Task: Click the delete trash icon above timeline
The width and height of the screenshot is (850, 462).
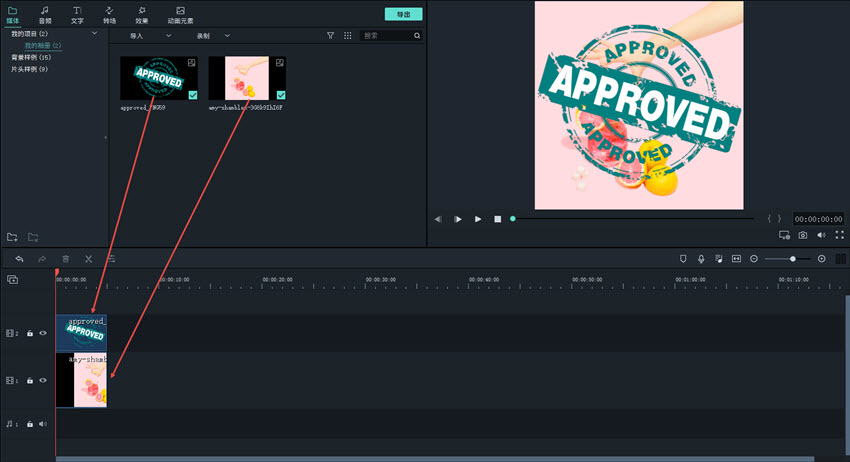Action: [66, 259]
